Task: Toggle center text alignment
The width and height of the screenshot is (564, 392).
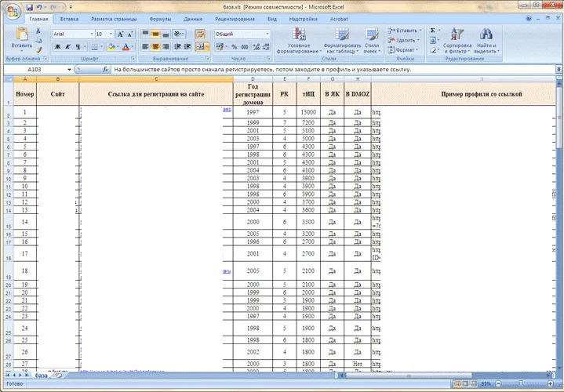Action: point(156,46)
